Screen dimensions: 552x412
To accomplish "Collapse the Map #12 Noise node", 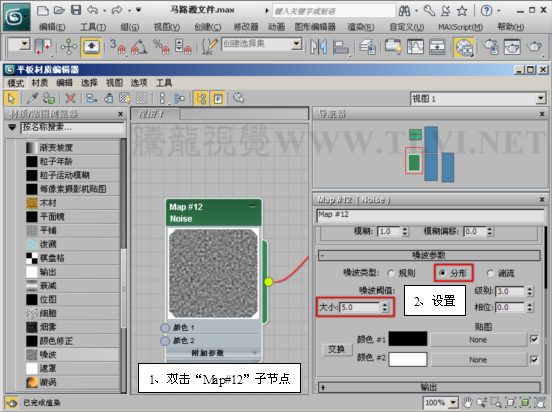I will 252,206.
